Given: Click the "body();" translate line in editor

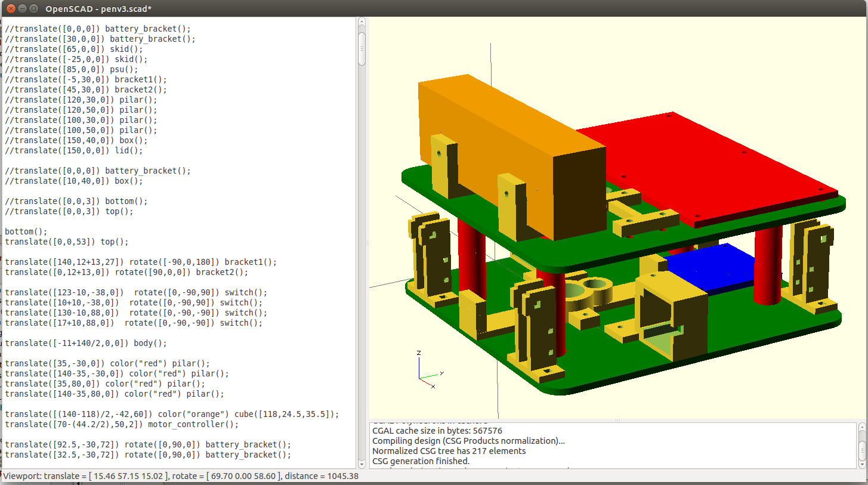Looking at the screenshot, I should (86, 344).
